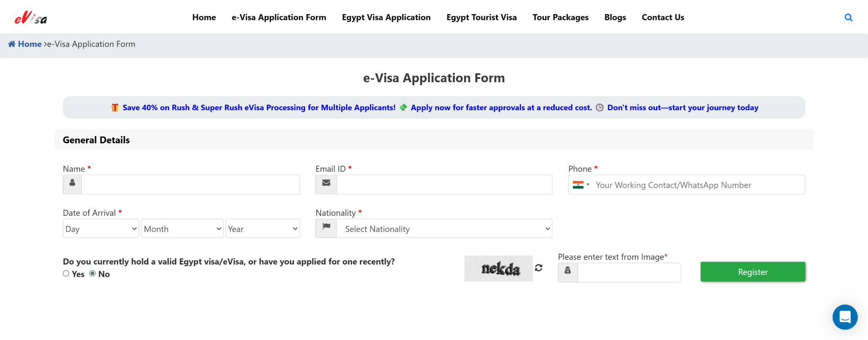The height and width of the screenshot is (340, 868).
Task: Expand the Select Nationality dropdown
Action: tap(444, 229)
